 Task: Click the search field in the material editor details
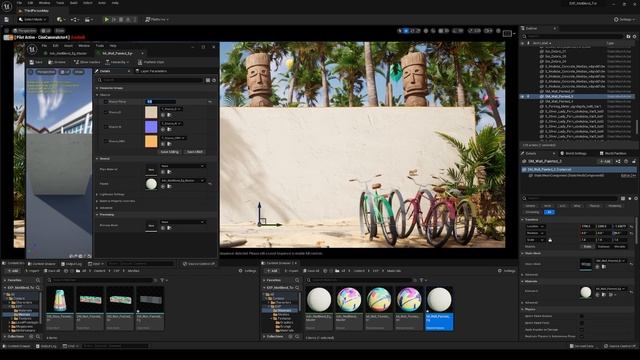pos(150,80)
